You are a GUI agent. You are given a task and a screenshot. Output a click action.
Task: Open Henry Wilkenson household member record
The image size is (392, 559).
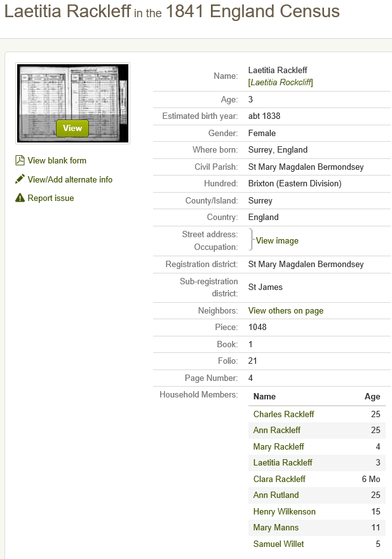click(x=285, y=511)
